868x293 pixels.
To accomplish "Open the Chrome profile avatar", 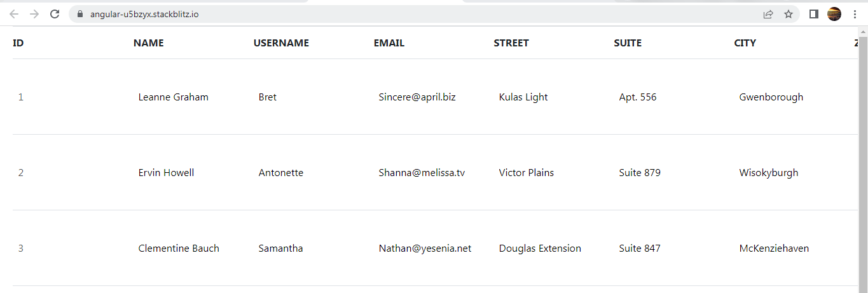I will pyautogui.click(x=834, y=14).
